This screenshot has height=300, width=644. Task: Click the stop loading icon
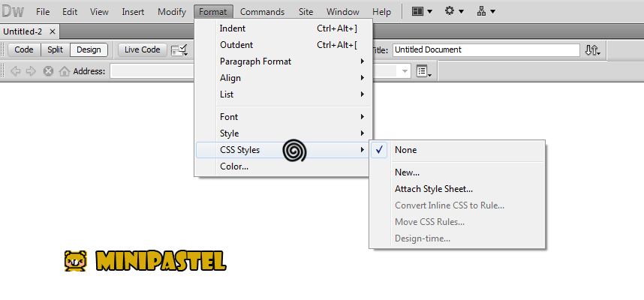[49, 71]
